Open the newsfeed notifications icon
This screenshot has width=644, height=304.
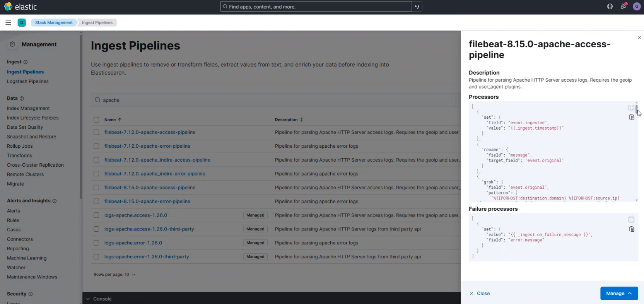point(624,7)
